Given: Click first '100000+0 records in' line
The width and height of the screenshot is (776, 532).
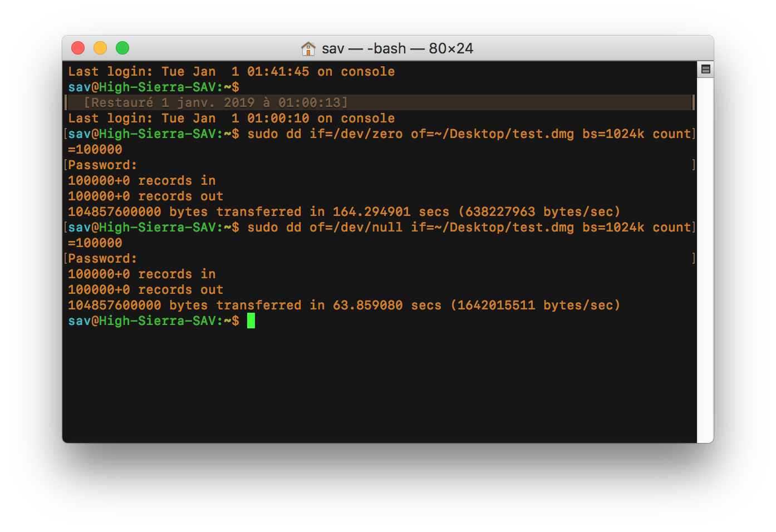Looking at the screenshot, I should (x=142, y=180).
